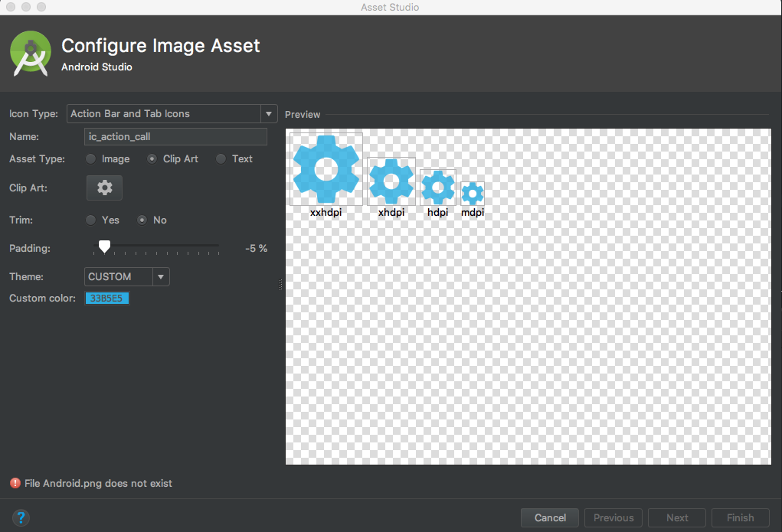This screenshot has width=782, height=532.
Task: Click the help question mark icon
Action: coord(21,517)
